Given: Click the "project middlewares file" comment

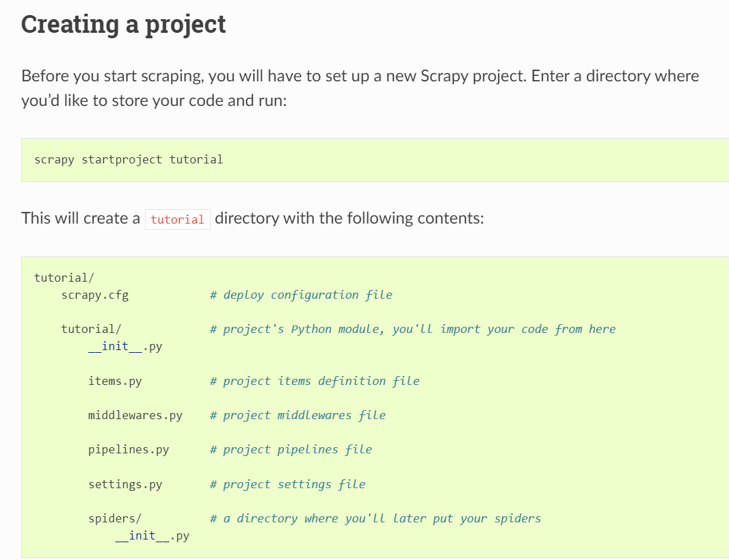Looking at the screenshot, I should [304, 415].
